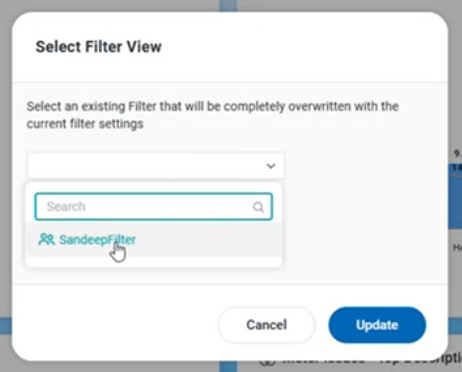
Task: Confirm overwrite with the Update button
Action: [377, 325]
